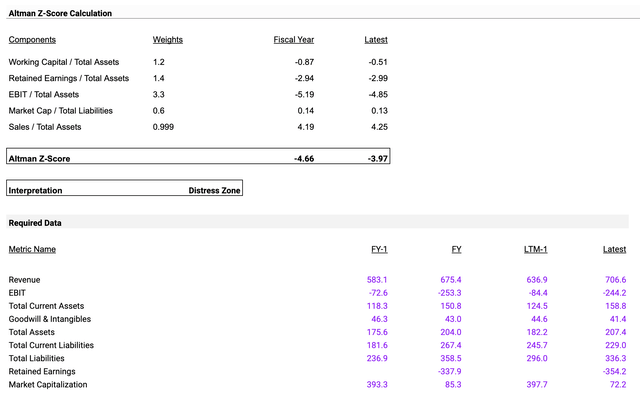This screenshot has width=640, height=398.
Task: Click fiscal year value -5.19
Action: (x=304, y=95)
